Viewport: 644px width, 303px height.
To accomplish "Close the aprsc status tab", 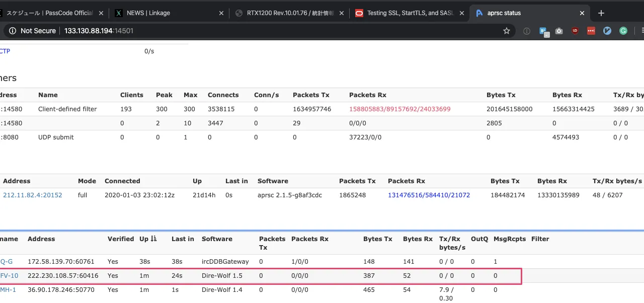I will (x=582, y=13).
